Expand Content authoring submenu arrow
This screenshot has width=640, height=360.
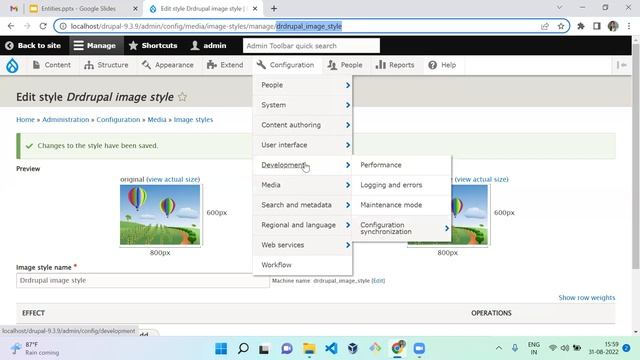click(348, 125)
